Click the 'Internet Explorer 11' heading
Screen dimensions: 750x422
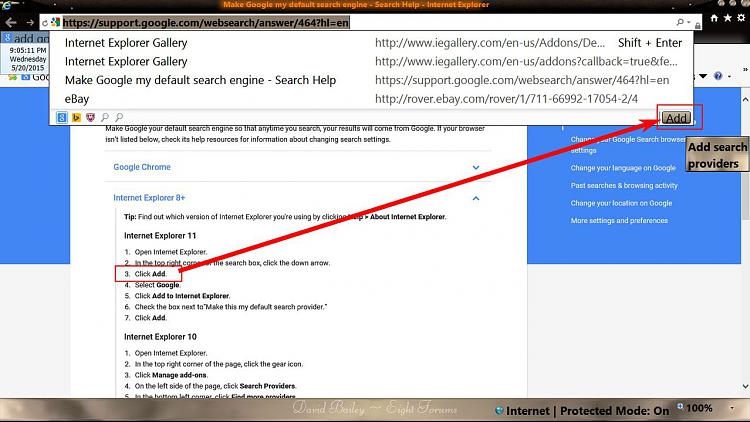160,235
